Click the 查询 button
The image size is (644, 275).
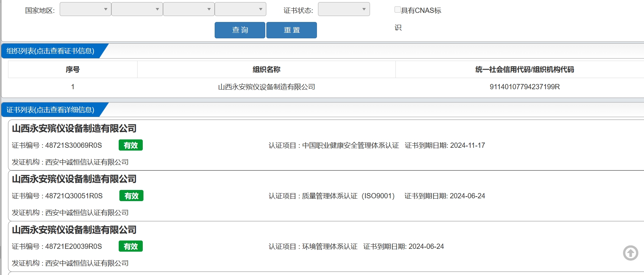tap(240, 30)
